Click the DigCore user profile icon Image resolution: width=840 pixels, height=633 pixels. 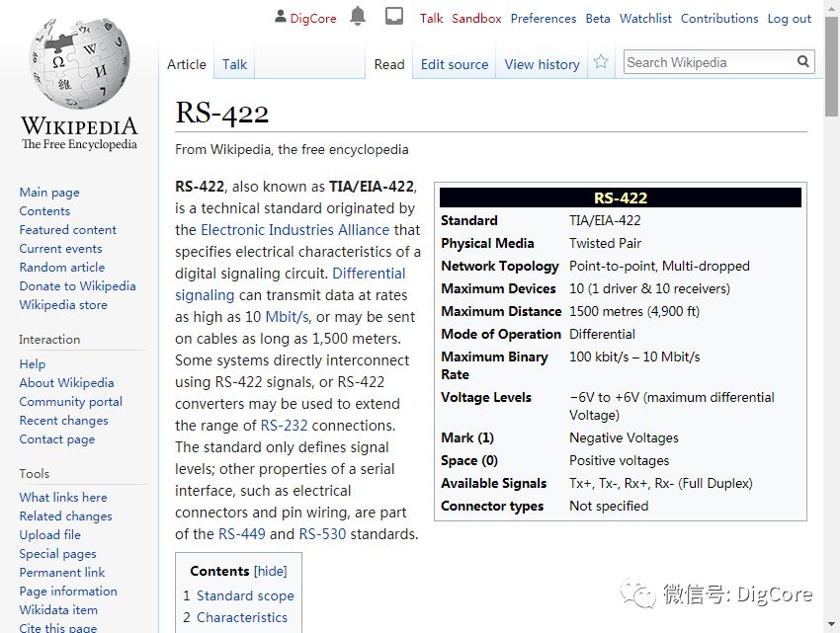tap(281, 18)
